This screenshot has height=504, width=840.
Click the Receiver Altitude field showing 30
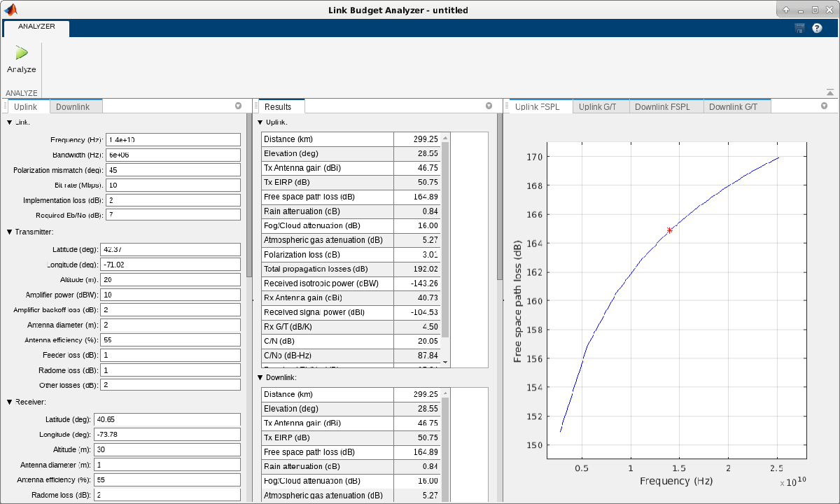[167, 449]
